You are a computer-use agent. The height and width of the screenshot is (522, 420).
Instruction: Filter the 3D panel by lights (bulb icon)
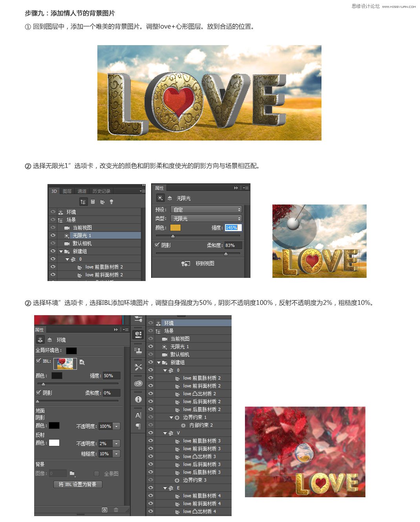pyautogui.click(x=111, y=202)
